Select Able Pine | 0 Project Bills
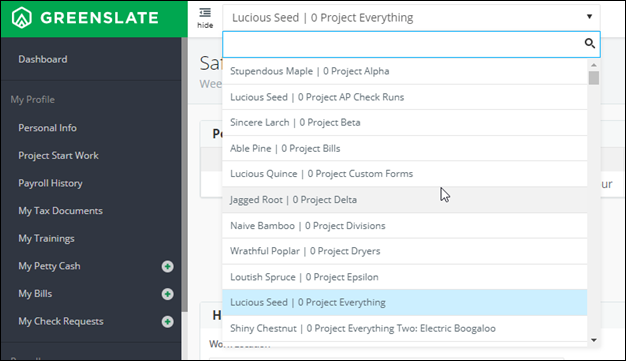The width and height of the screenshot is (626, 361). [x=405, y=149]
